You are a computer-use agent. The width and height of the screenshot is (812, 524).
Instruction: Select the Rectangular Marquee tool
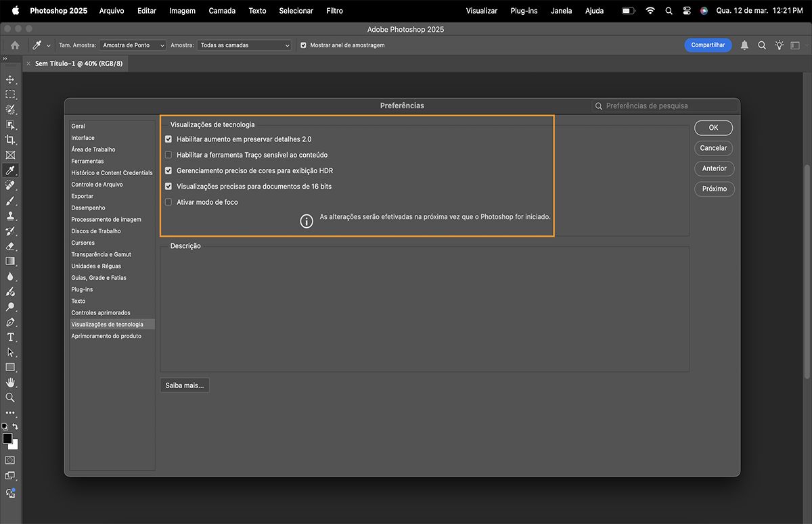[x=10, y=95]
